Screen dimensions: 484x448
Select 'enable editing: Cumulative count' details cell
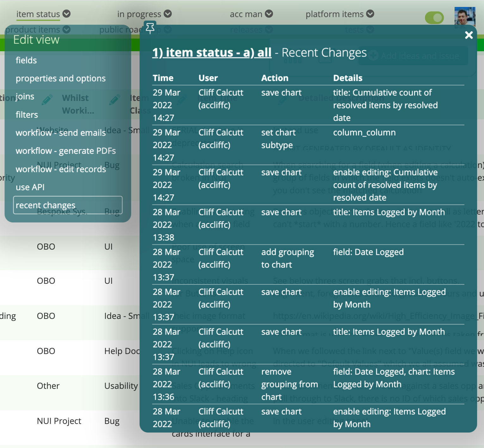[x=386, y=185]
